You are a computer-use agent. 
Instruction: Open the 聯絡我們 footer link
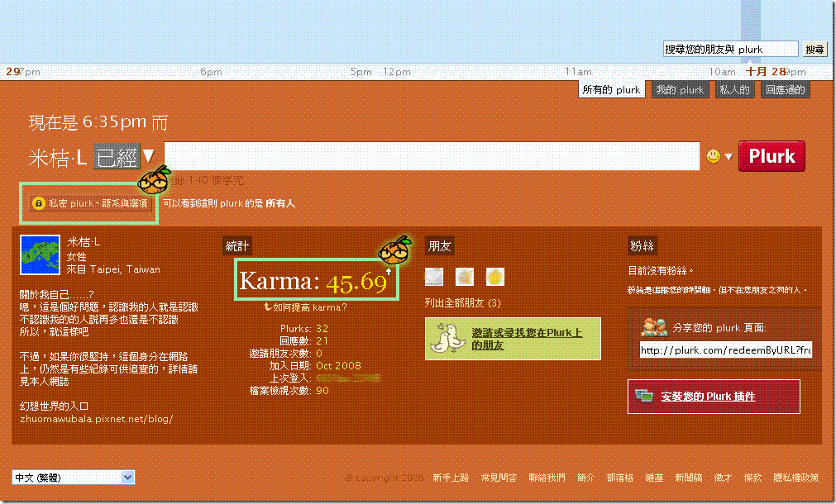point(547,478)
